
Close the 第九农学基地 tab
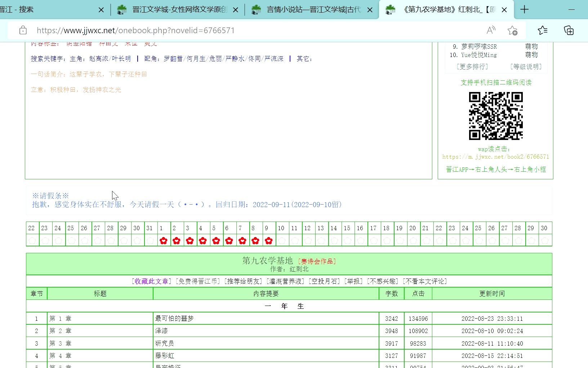pyautogui.click(x=504, y=10)
